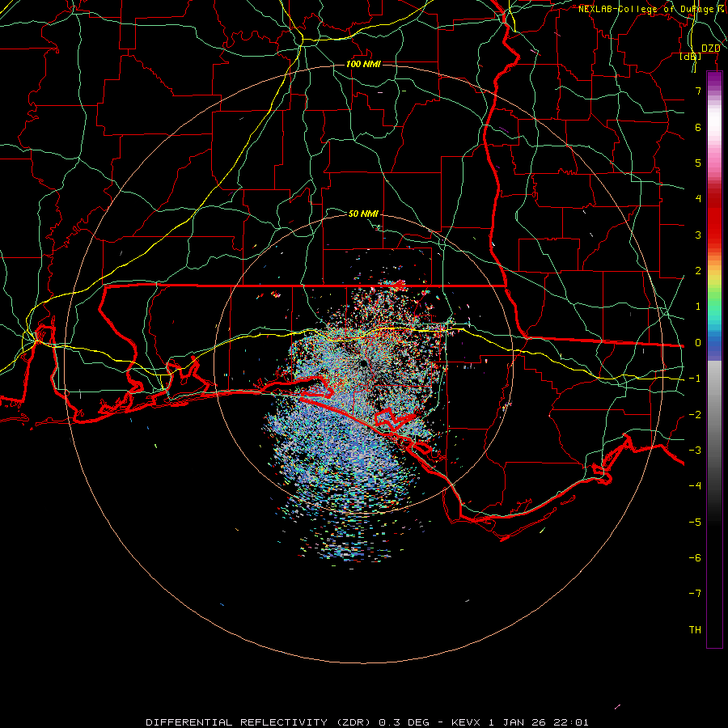Click the "-7" value on the scale
The image size is (728, 728).
[x=695, y=594]
